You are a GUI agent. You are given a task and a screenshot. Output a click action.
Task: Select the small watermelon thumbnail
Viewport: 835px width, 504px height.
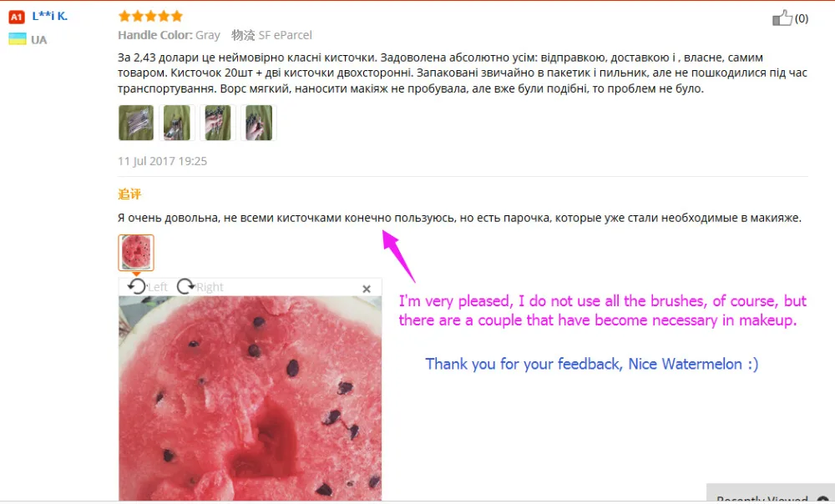(x=136, y=252)
